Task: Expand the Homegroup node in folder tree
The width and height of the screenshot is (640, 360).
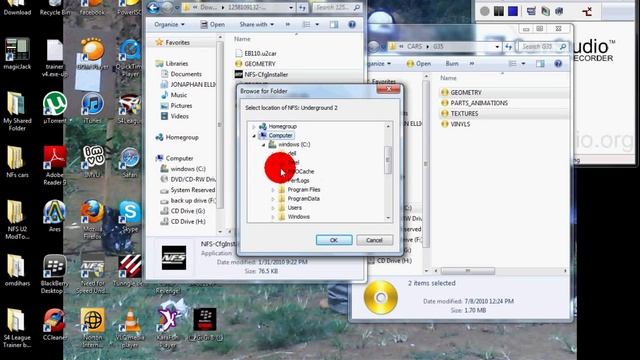Action: pyautogui.click(x=253, y=127)
